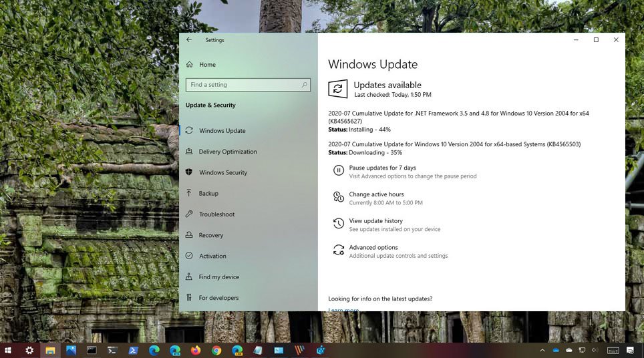
Task: Click the Find a setting search box
Action: (244, 85)
